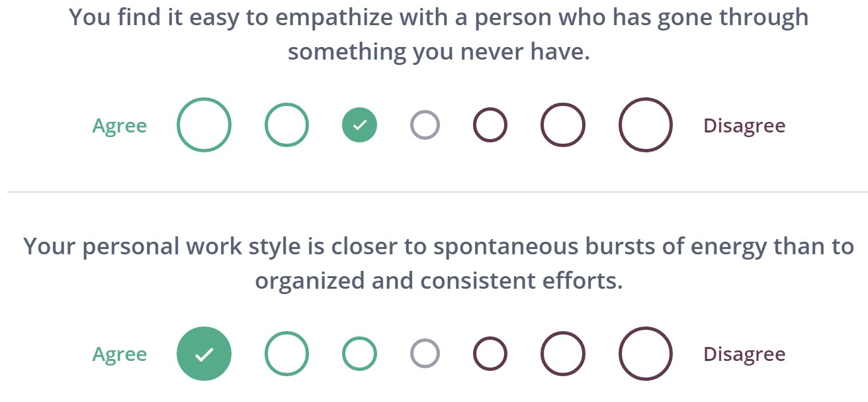Click the personal work style statement text
868x402 pixels.
(x=439, y=263)
